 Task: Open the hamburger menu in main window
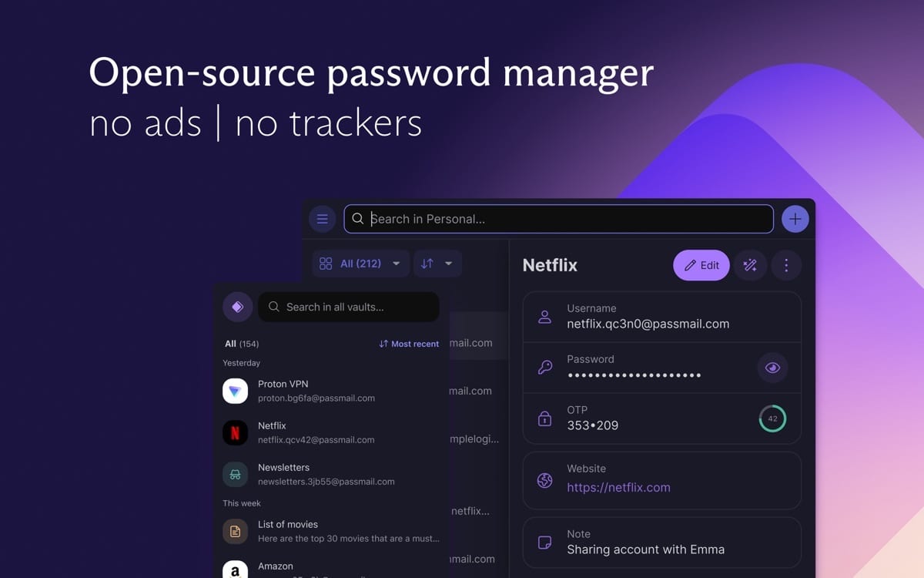[323, 219]
